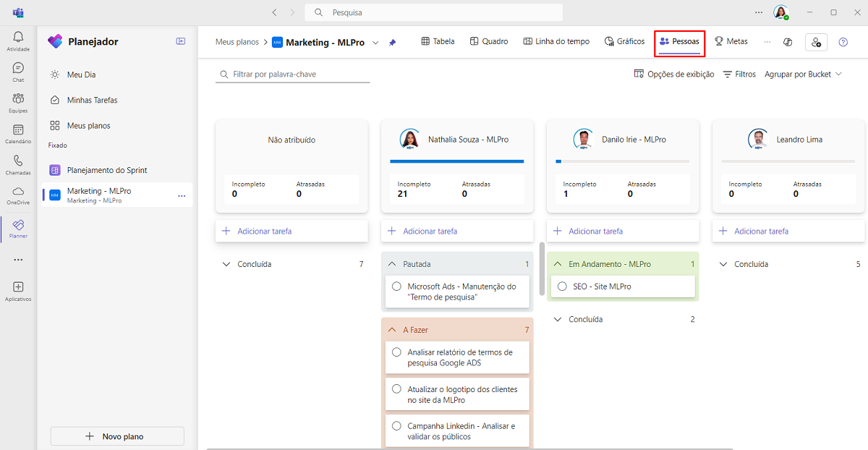Image resolution: width=868 pixels, height=450 pixels.
Task: Switch to the Gráficos view
Action: pos(624,41)
